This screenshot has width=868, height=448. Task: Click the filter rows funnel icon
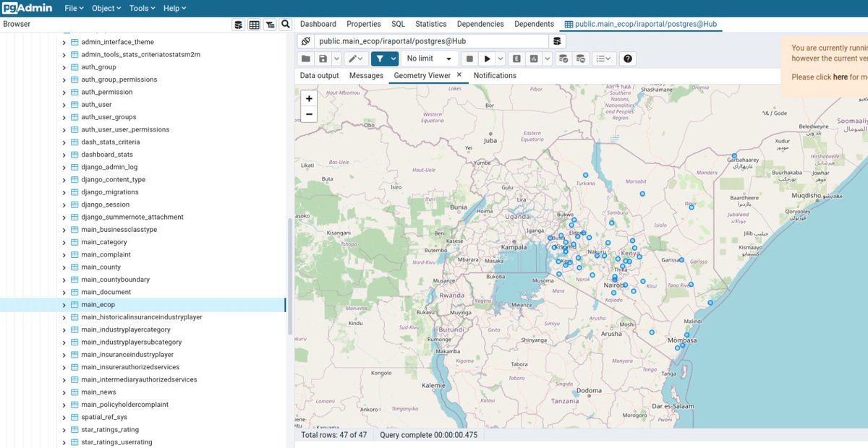380,59
